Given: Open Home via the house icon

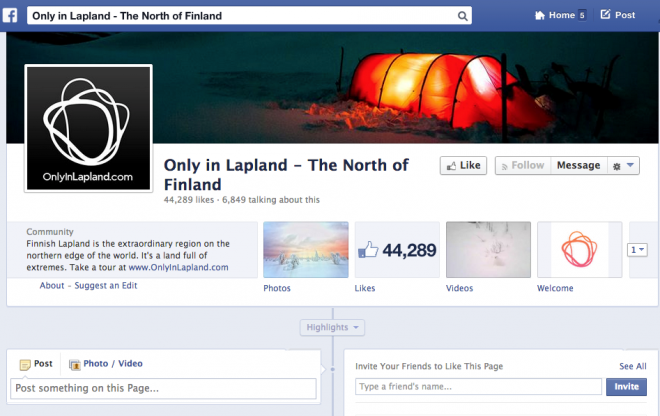Looking at the screenshot, I should pos(540,16).
